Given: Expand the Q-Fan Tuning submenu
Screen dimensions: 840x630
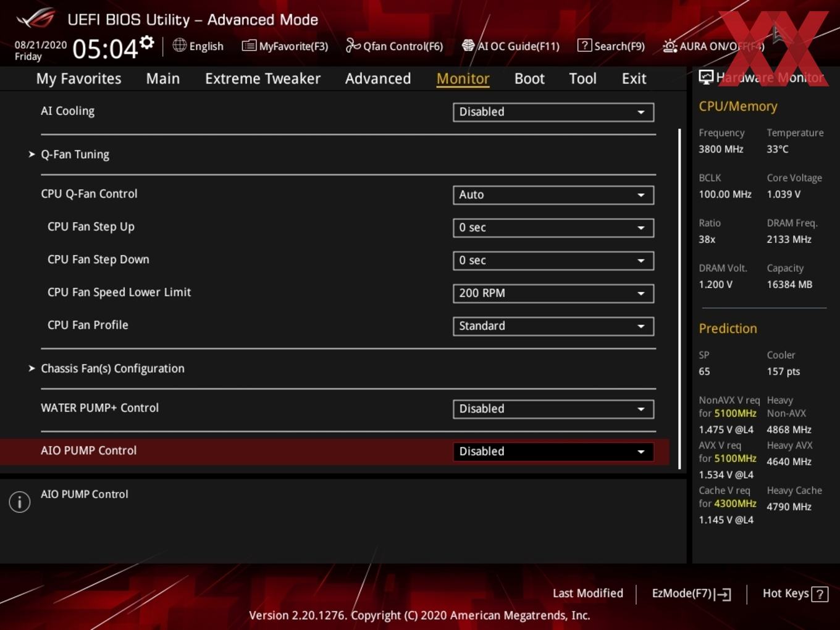Looking at the screenshot, I should point(75,154).
